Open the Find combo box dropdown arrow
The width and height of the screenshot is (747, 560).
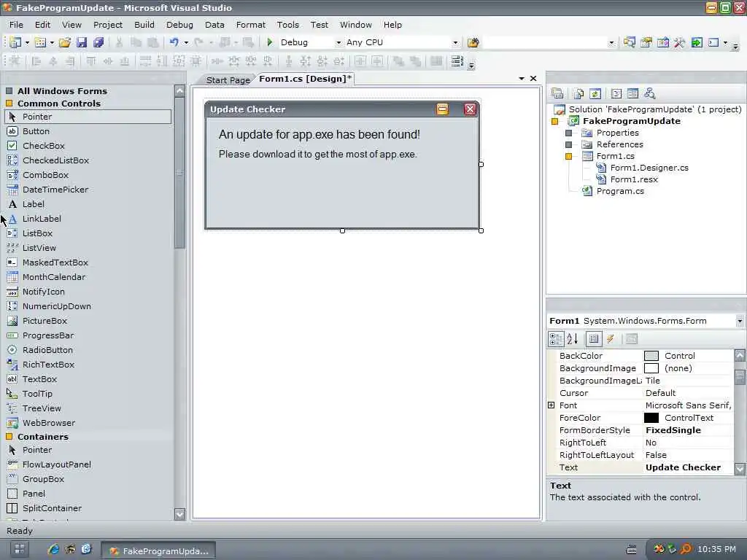[x=612, y=42]
